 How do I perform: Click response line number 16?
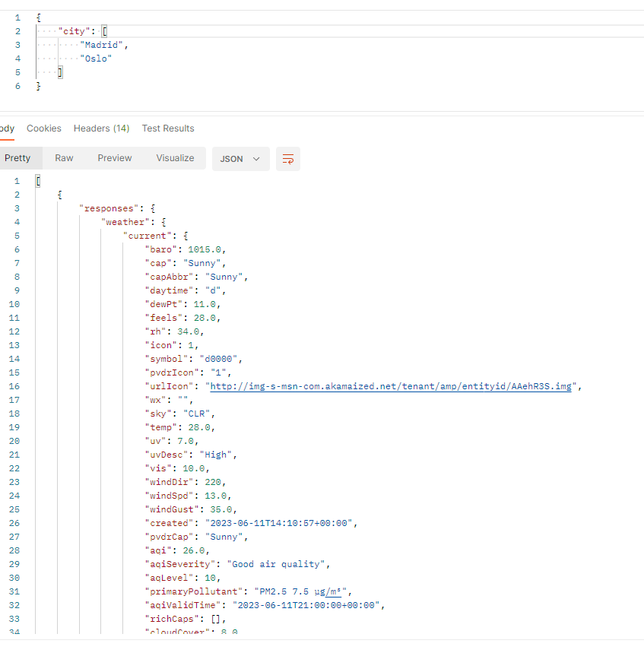tap(14, 386)
